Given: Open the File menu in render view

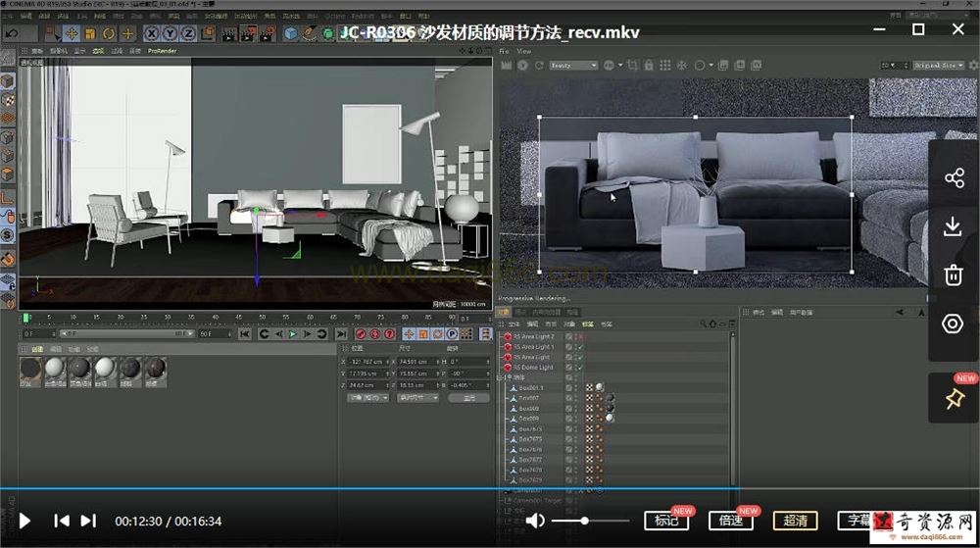Looking at the screenshot, I should click(504, 51).
